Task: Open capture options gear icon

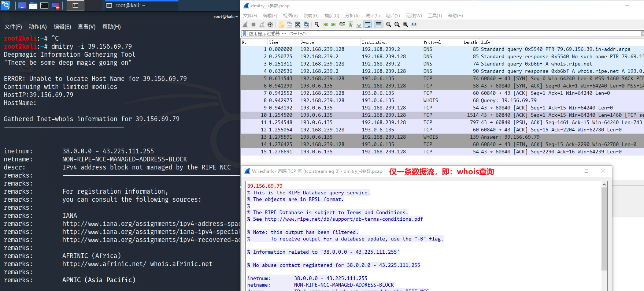Action: [270, 25]
